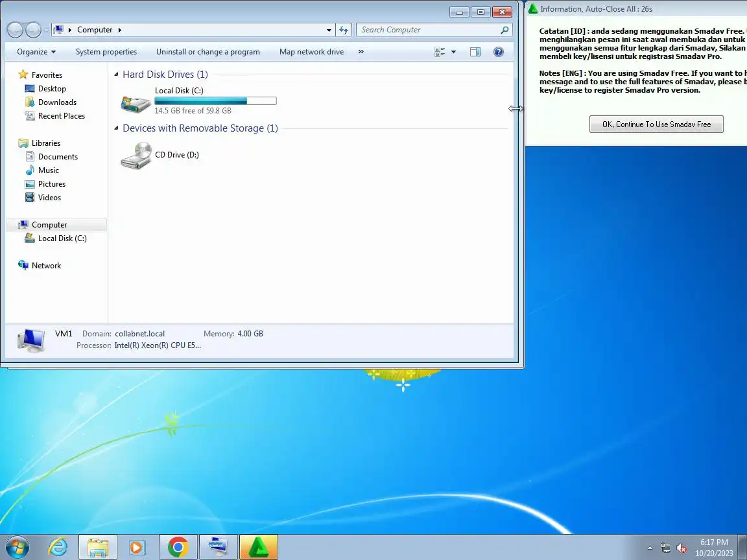The width and height of the screenshot is (747, 560).
Task: Click the domain value collabnet.local
Action: click(x=139, y=334)
